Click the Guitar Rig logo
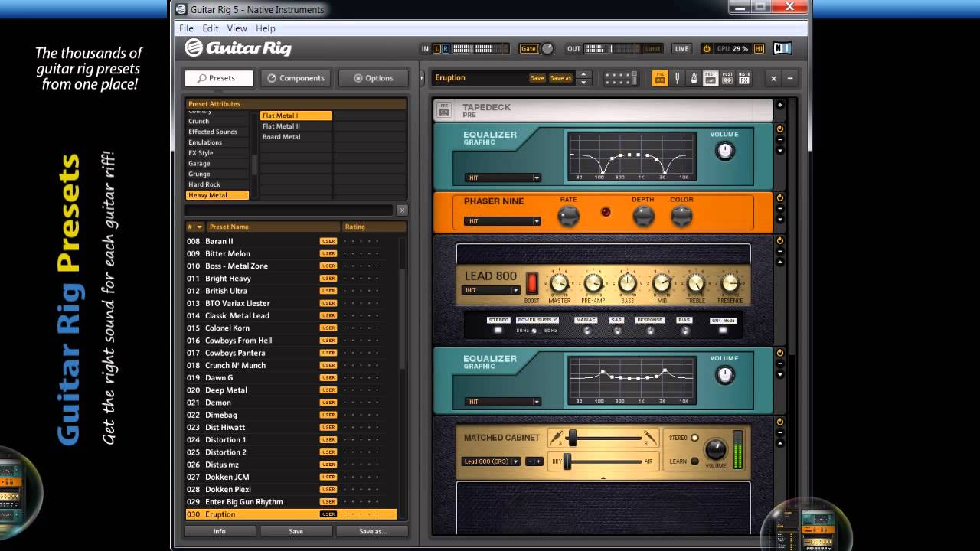The width and height of the screenshot is (980, 551). [x=238, y=48]
